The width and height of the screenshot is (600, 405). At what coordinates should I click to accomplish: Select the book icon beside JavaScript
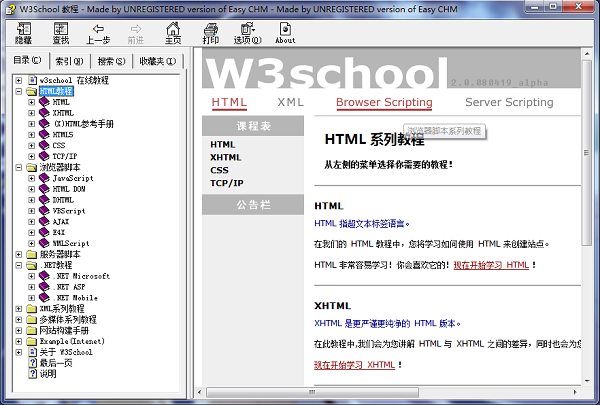pos(44,178)
